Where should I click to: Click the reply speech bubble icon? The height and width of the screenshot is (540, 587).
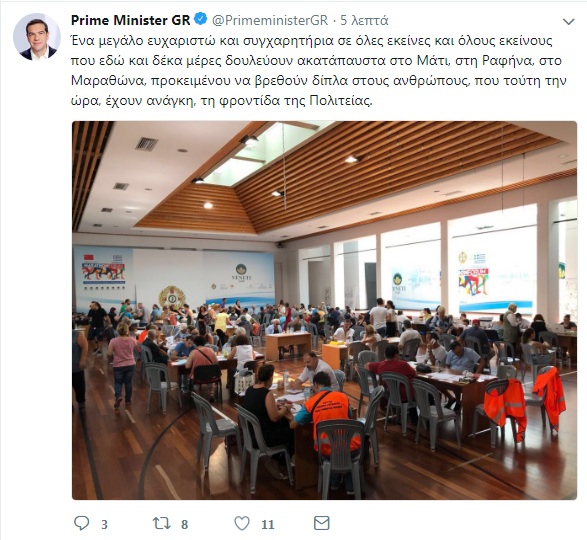click(82, 523)
